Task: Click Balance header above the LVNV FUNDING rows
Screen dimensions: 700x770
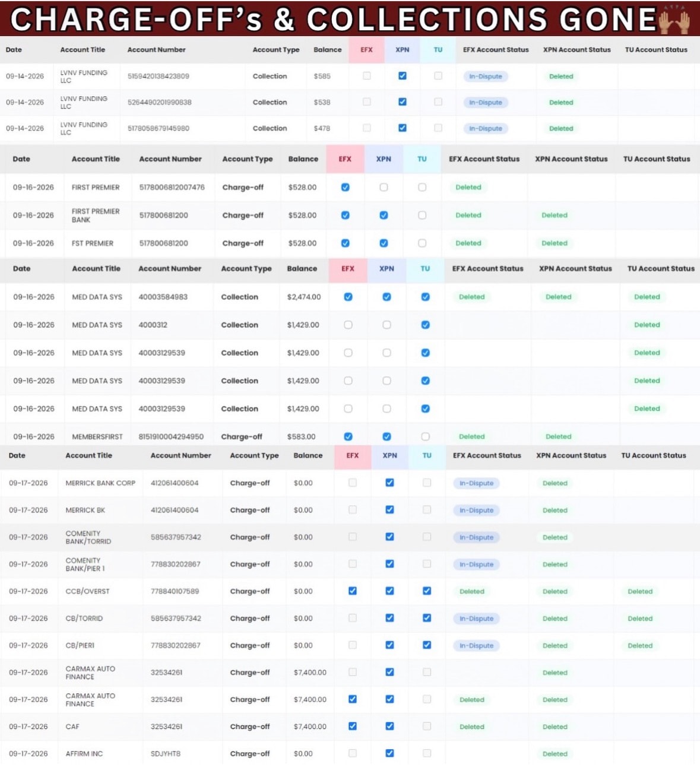Action: pyautogui.click(x=328, y=50)
